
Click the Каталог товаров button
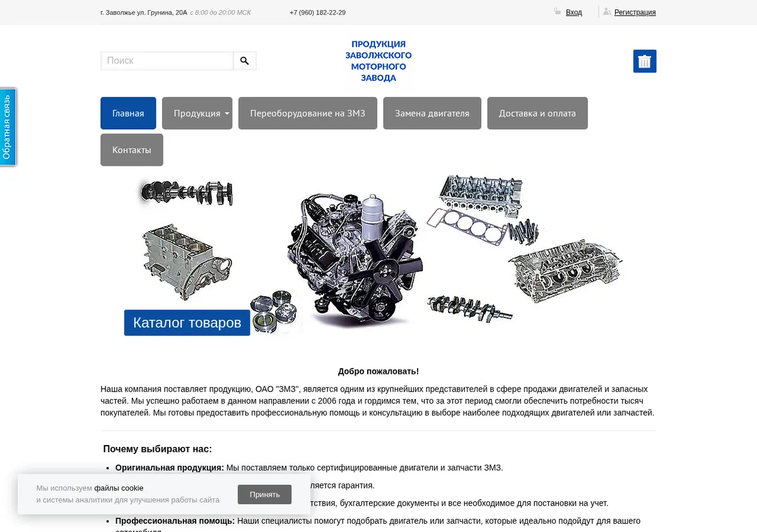[187, 323]
